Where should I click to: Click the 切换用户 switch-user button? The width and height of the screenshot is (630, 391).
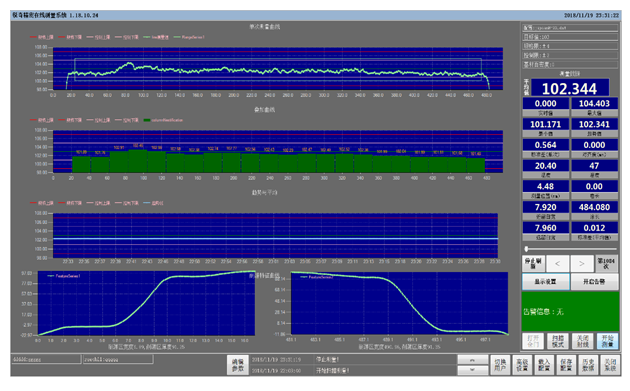coord(500,365)
